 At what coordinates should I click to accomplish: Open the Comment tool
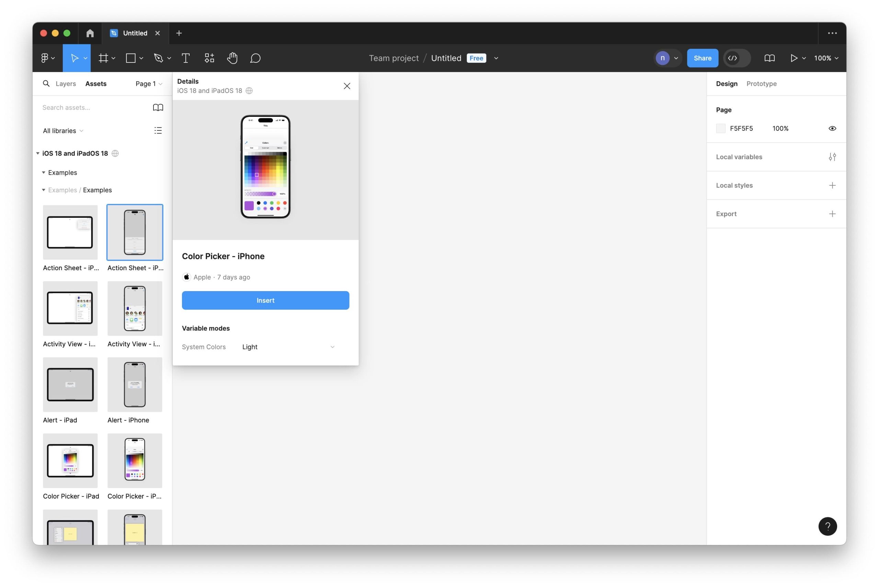click(x=255, y=58)
